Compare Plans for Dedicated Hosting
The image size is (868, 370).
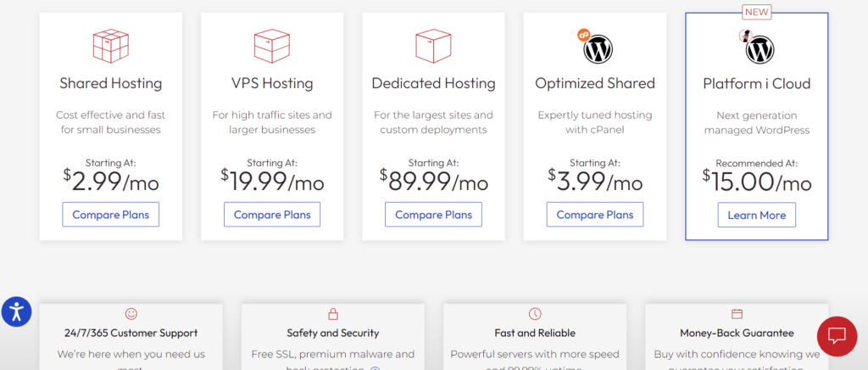tap(433, 215)
